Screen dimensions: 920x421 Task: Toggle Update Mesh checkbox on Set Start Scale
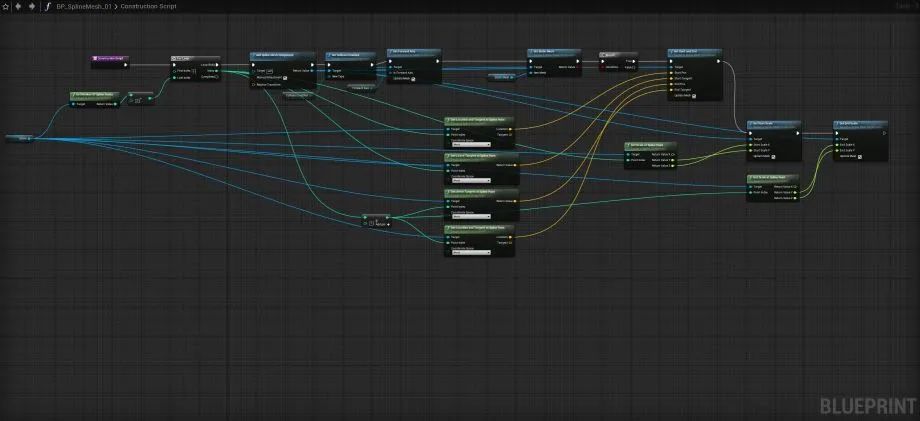click(x=773, y=157)
